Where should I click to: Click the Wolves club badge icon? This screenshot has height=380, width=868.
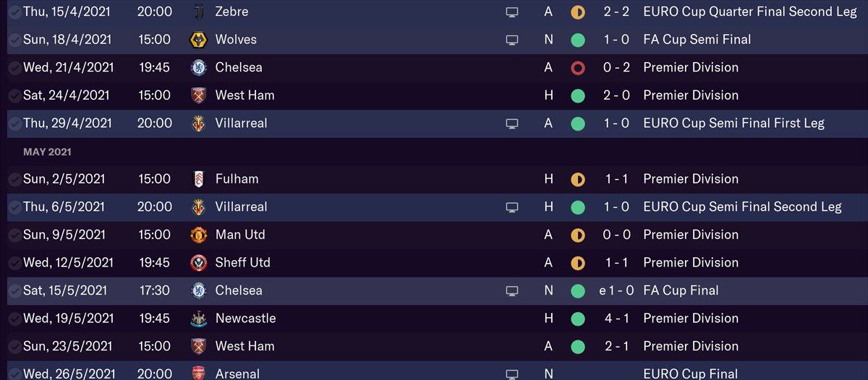pos(198,40)
